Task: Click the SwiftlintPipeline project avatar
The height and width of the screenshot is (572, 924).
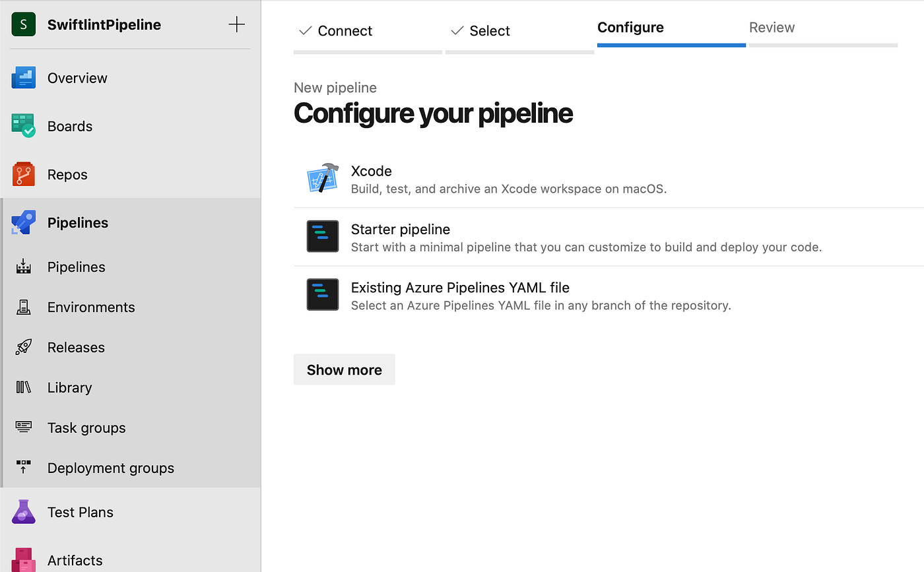Action: (x=23, y=24)
